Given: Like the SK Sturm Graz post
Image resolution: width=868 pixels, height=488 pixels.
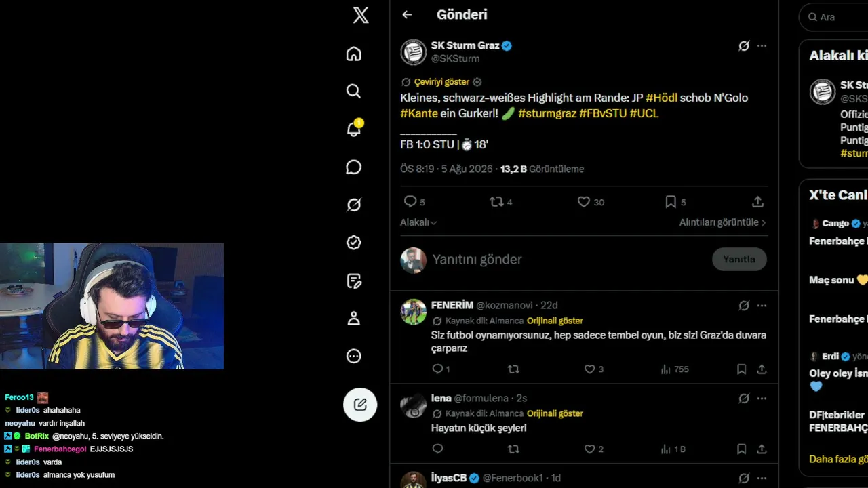Looking at the screenshot, I should (x=583, y=202).
